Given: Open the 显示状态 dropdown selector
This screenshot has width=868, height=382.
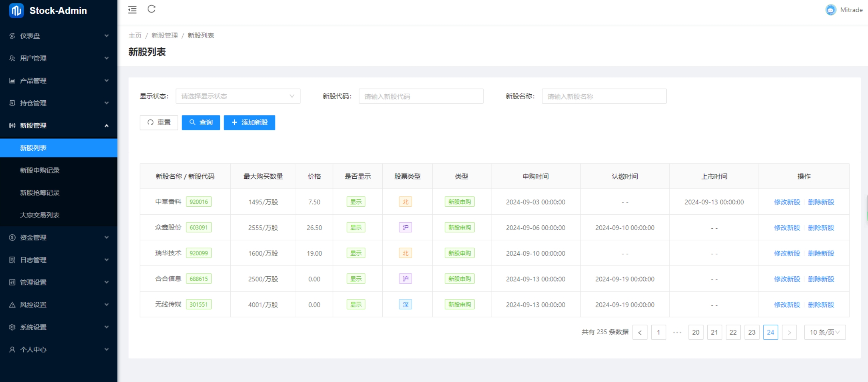Looking at the screenshot, I should pyautogui.click(x=238, y=96).
